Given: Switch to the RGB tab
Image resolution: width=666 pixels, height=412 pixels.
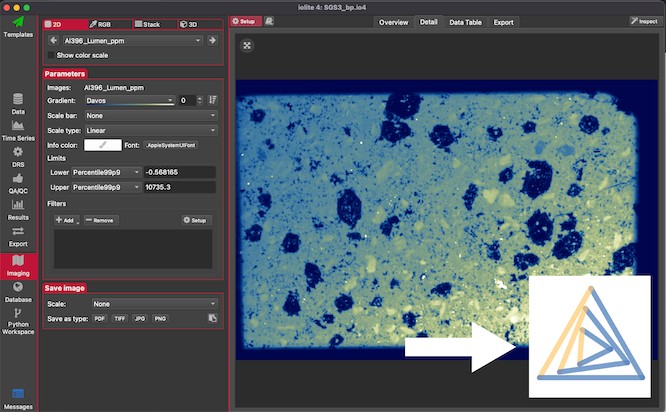Looking at the screenshot, I should 110,24.
